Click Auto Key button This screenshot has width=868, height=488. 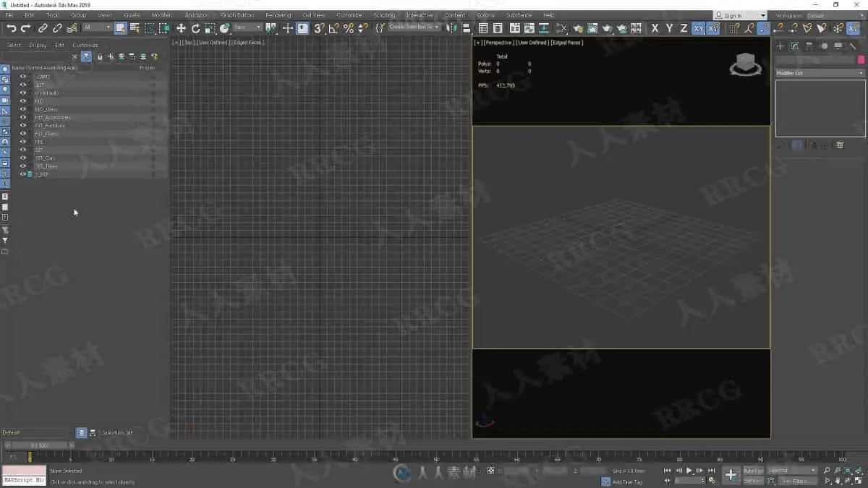[753, 471]
